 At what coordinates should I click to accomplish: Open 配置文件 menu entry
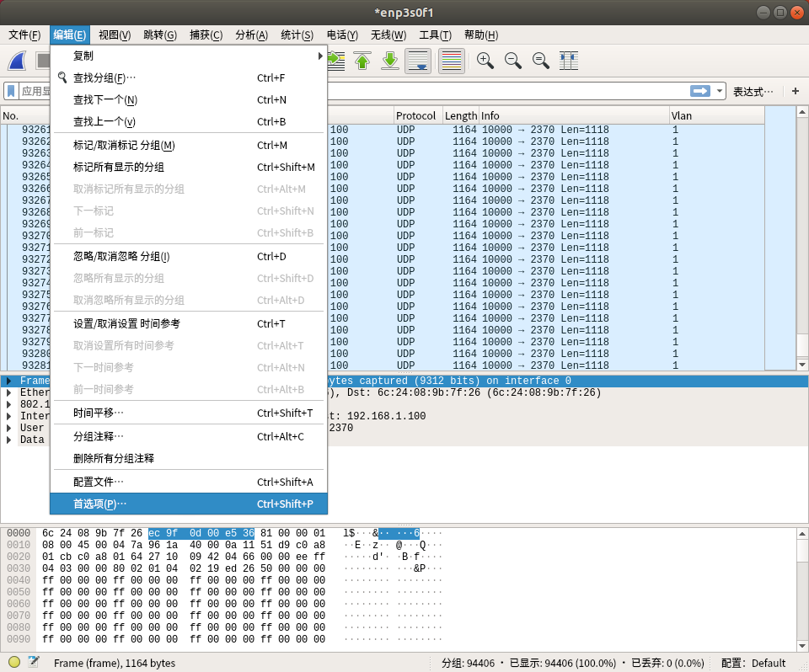click(x=188, y=483)
